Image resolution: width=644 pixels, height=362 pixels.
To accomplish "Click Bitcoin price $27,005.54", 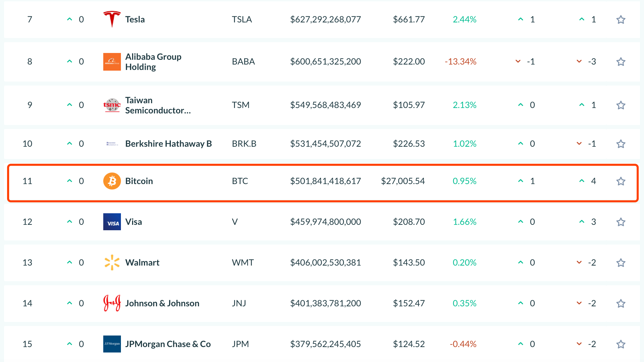I will (x=403, y=181).
